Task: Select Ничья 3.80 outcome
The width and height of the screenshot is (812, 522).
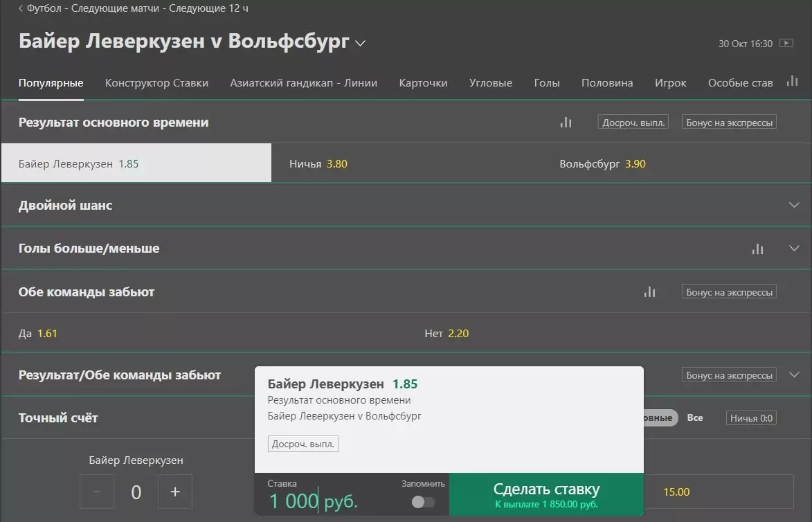Action: pyautogui.click(x=406, y=163)
